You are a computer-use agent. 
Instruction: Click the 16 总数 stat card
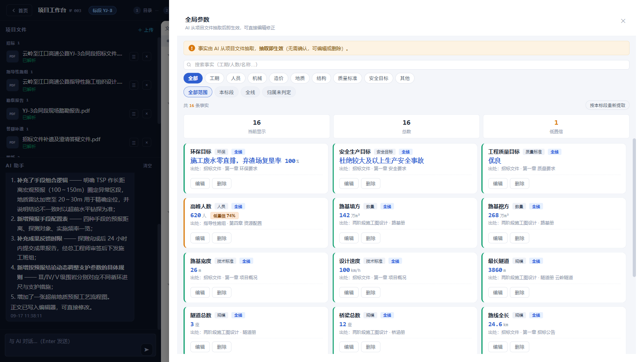[x=407, y=126]
